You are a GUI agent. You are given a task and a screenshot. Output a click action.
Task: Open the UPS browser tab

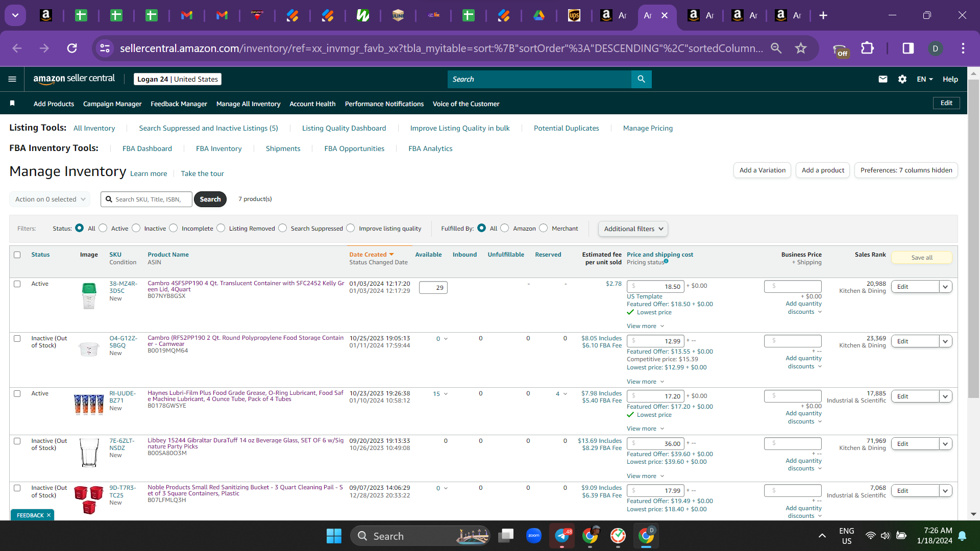574,15
